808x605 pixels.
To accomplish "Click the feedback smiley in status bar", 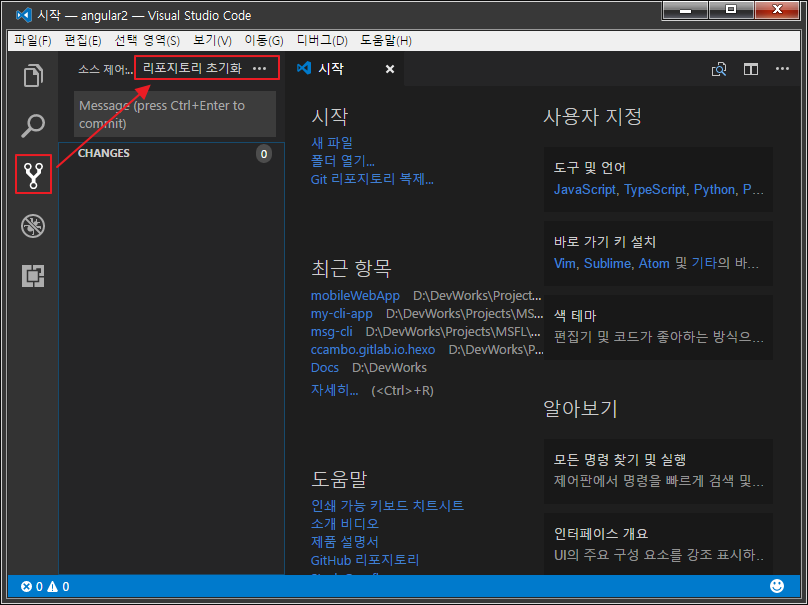I will (x=777, y=586).
